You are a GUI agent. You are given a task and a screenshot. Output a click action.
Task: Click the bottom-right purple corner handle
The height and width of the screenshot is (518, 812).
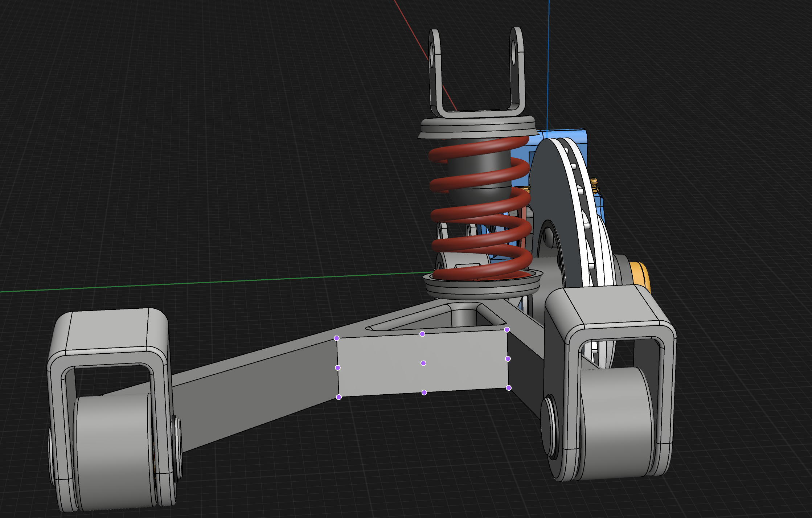[x=509, y=388]
